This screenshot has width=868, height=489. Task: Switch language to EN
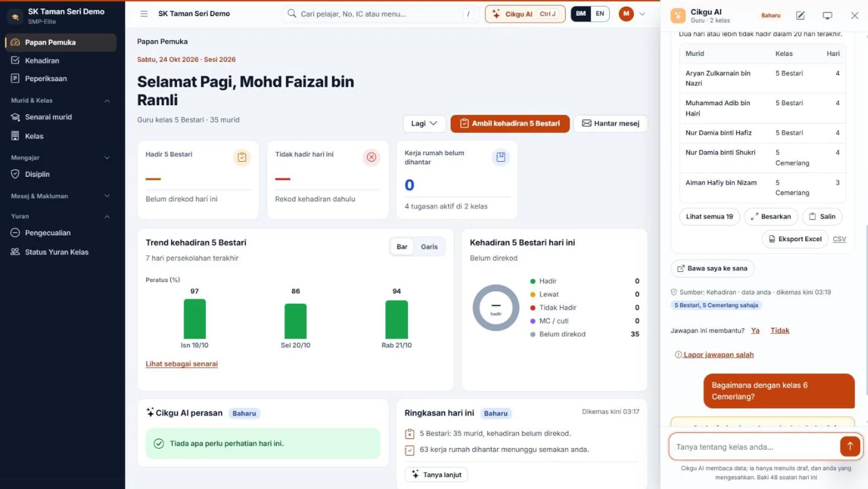600,14
